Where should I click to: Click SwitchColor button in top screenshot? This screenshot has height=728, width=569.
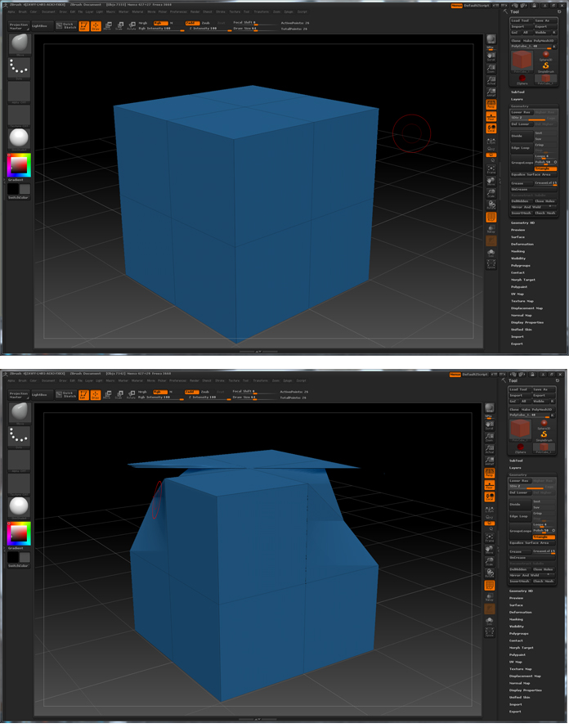tap(19, 197)
